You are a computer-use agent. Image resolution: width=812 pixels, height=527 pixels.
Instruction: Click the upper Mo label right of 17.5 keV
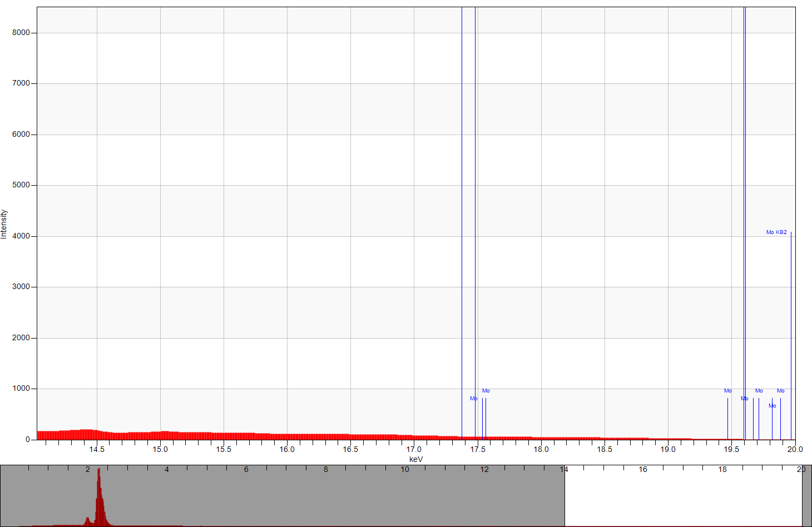click(486, 391)
